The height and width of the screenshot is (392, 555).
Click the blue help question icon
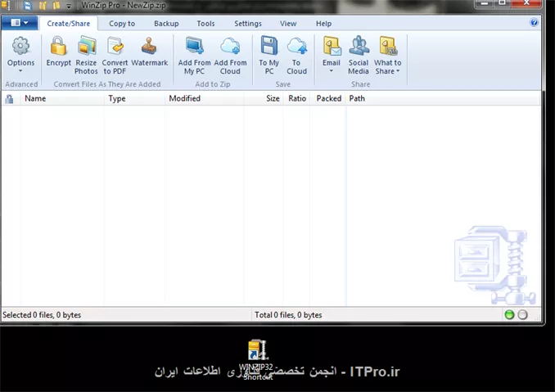pos(534,23)
